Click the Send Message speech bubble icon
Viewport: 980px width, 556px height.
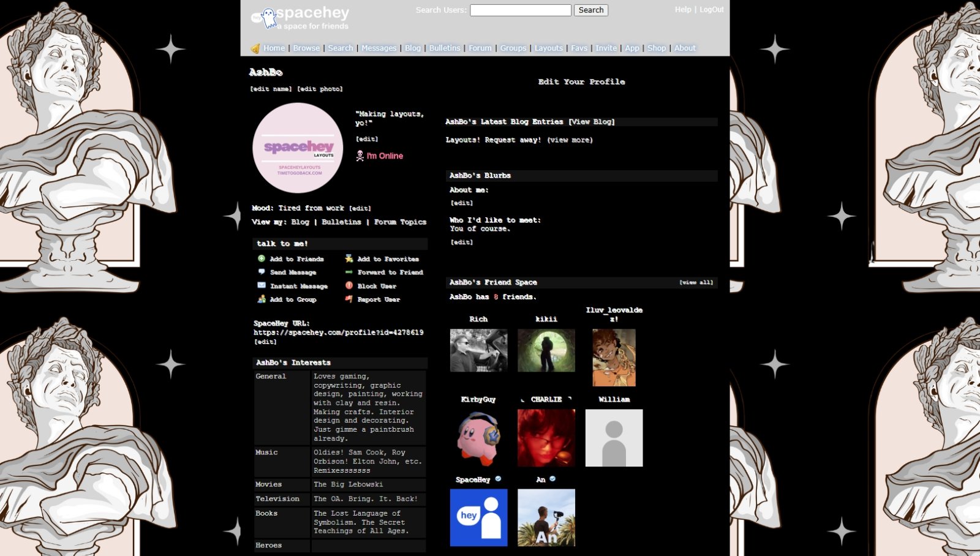pos(262,272)
